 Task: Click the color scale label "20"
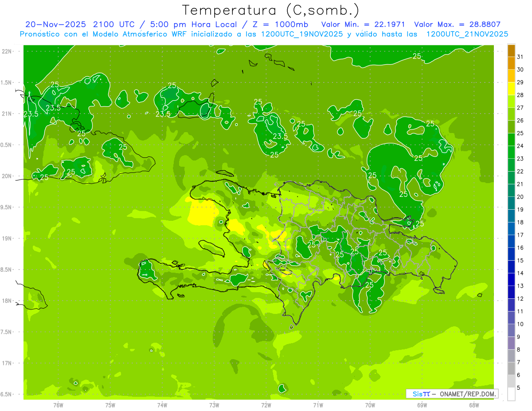point(520,197)
